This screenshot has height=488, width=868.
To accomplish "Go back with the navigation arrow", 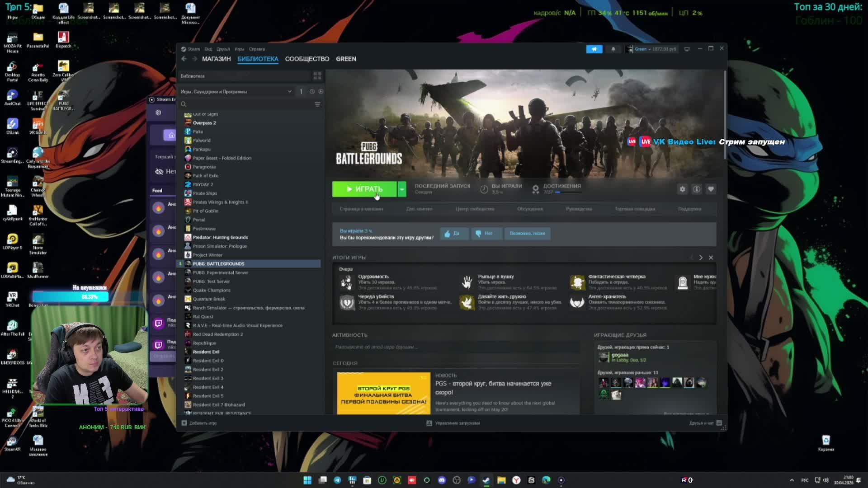I will coord(184,59).
